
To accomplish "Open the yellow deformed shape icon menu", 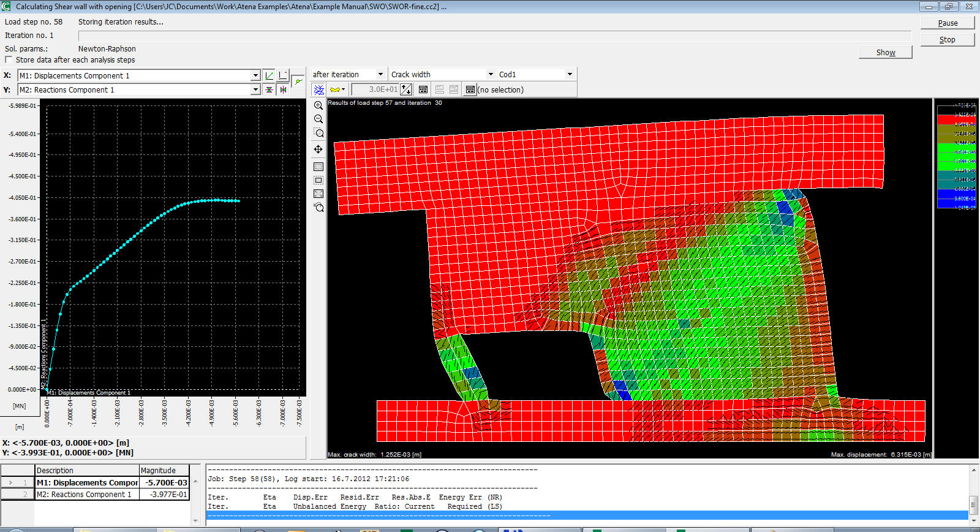I will (337, 89).
